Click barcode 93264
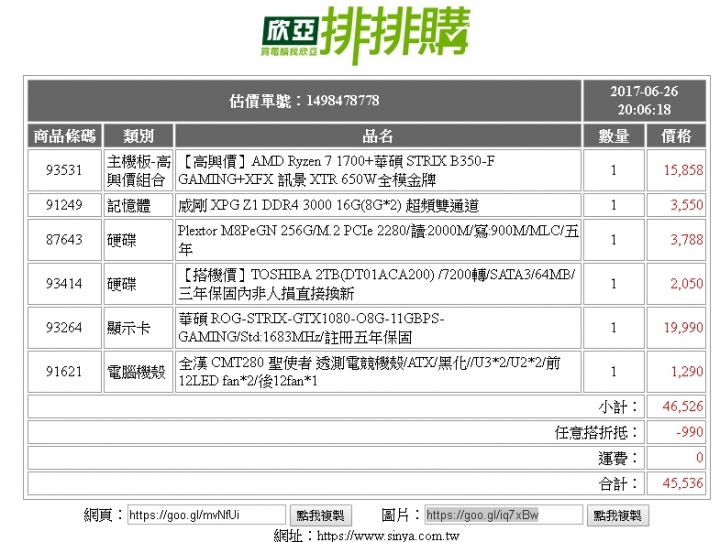720x542 pixels. coord(64,327)
